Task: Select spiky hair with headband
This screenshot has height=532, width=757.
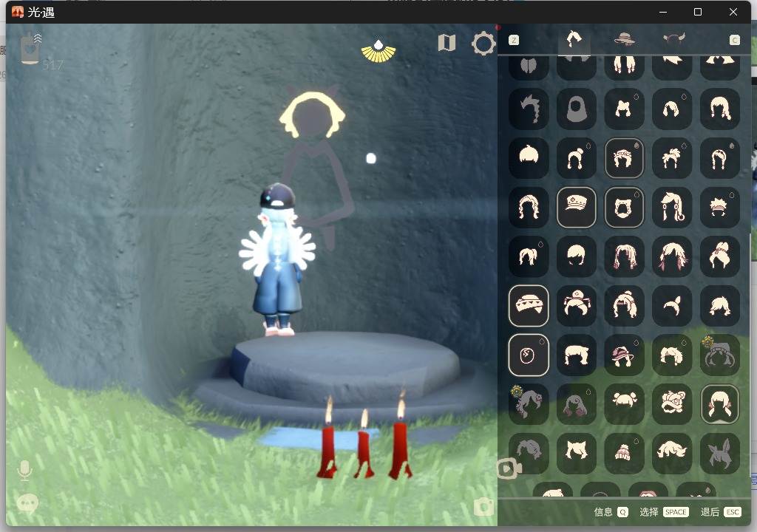Action: (720, 207)
